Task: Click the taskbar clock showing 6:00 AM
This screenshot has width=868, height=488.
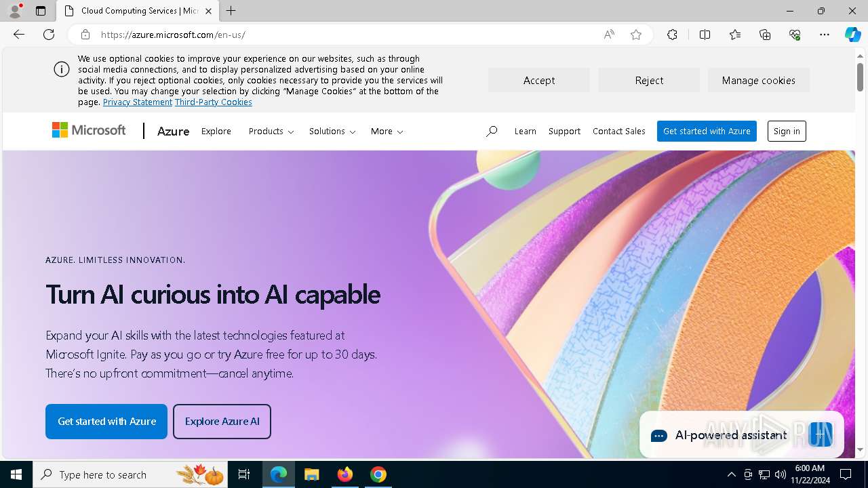Action: pyautogui.click(x=809, y=474)
